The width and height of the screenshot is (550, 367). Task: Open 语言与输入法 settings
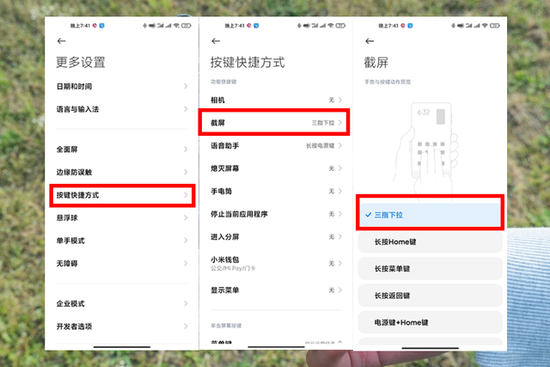(122, 109)
